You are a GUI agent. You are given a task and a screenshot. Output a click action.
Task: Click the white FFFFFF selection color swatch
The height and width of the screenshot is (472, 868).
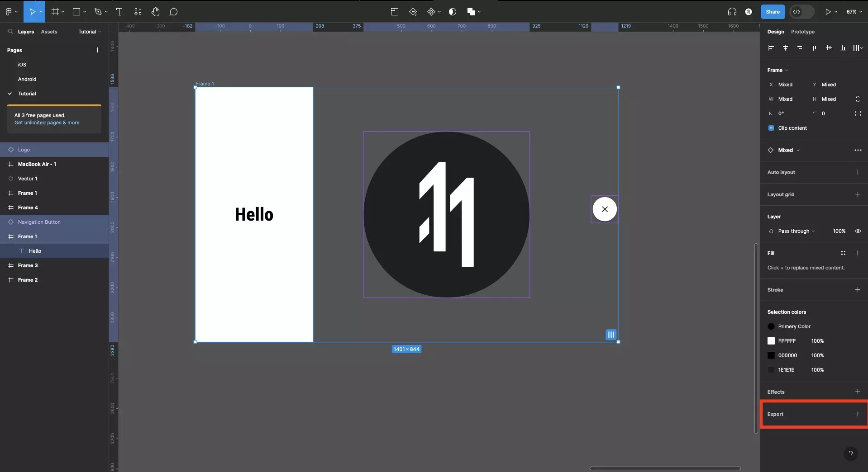click(772, 341)
